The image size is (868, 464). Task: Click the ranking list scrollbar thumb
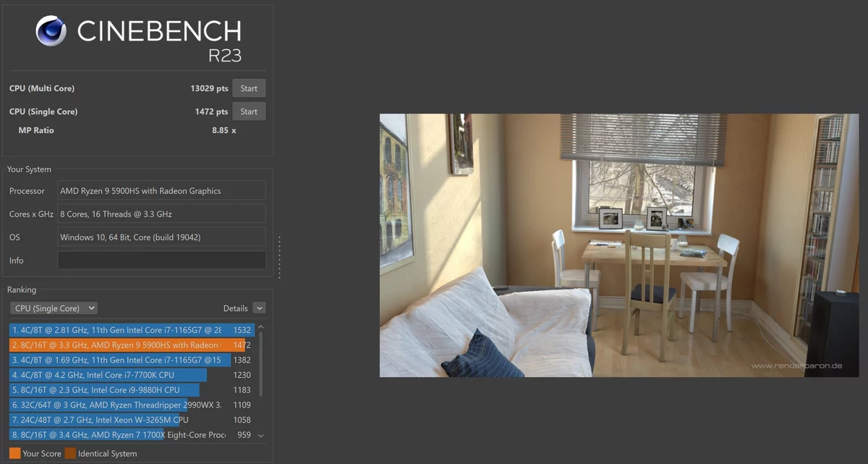coord(261,363)
